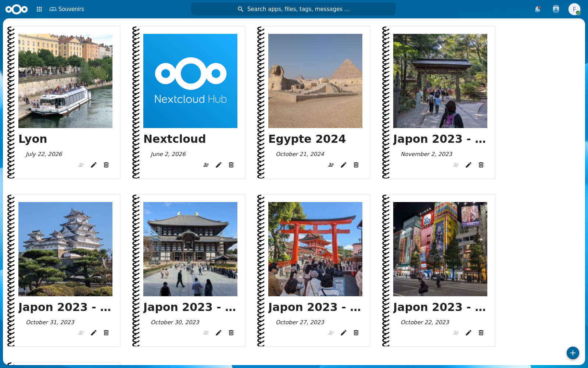588x368 pixels.
Task: Open the red torii gate cover photo
Action: 315,249
